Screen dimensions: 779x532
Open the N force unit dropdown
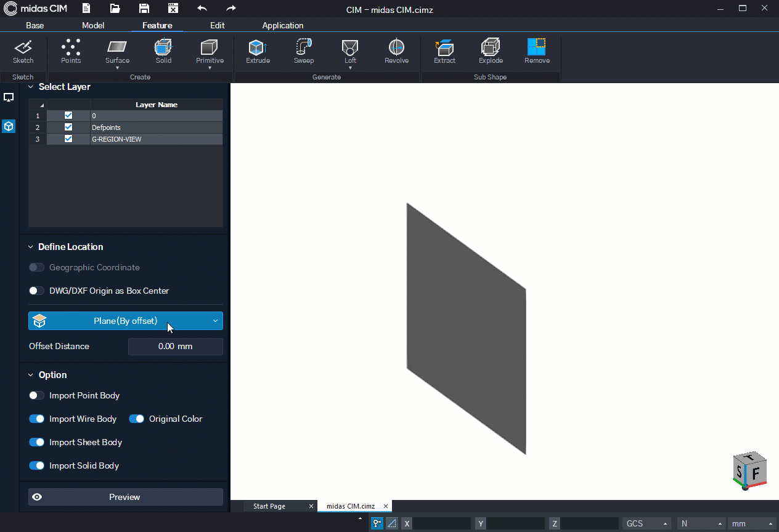click(700, 523)
